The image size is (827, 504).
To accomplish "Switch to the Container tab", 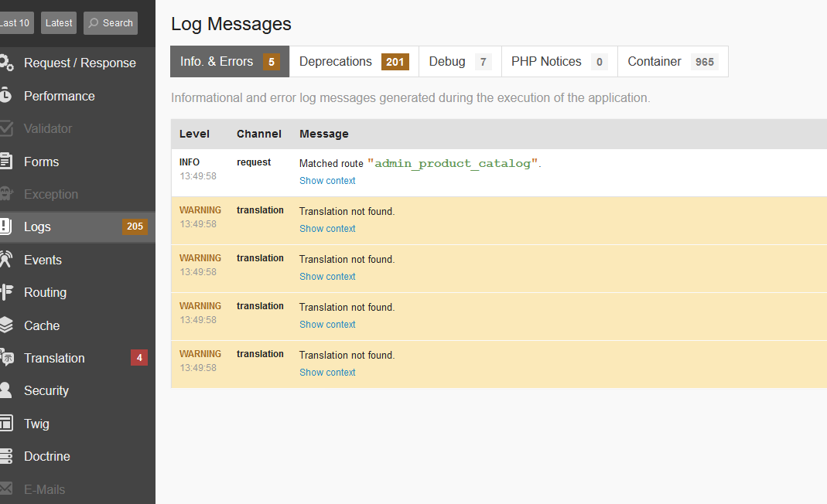I will (672, 62).
